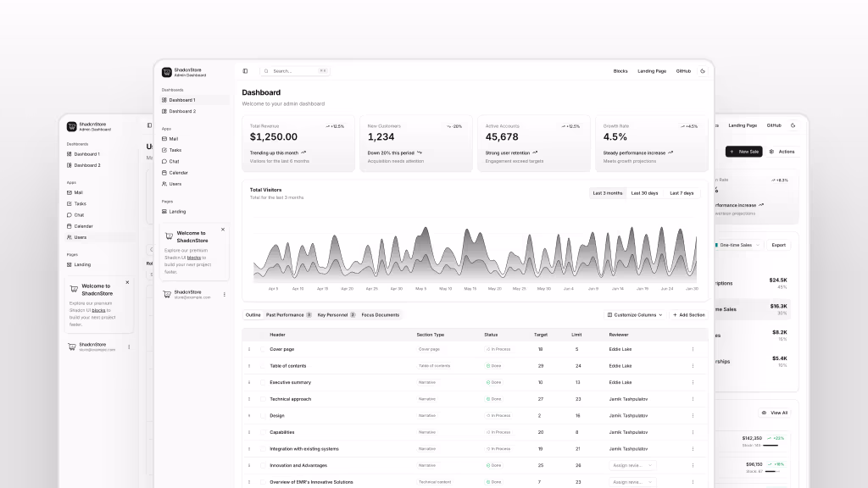Open Assign reviewer dropdown for Overview of EMR's row
868x488 pixels.
pos(632,482)
